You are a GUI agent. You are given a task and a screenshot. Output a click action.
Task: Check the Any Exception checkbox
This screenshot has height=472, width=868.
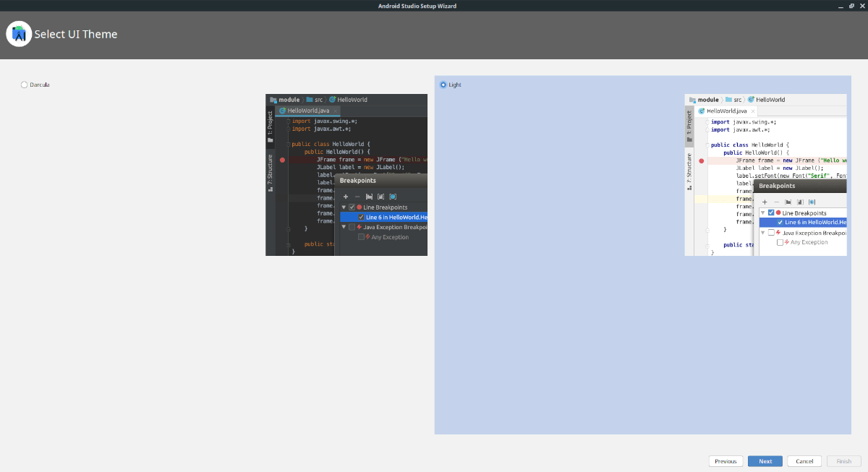tap(361, 237)
